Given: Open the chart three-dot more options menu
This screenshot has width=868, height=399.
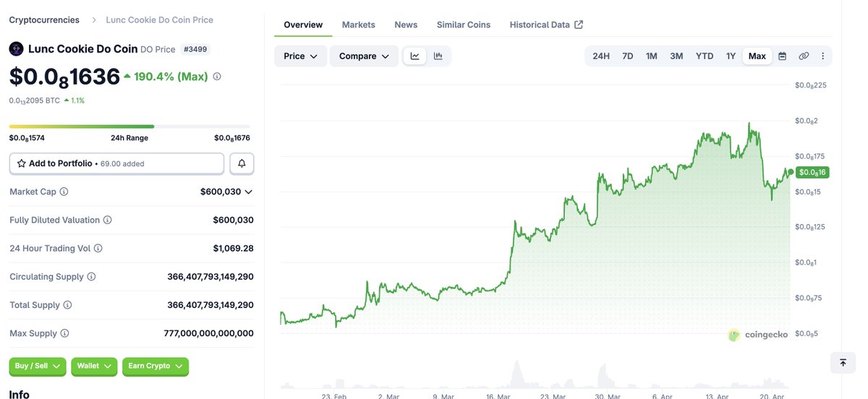Looking at the screenshot, I should pyautogui.click(x=822, y=56).
